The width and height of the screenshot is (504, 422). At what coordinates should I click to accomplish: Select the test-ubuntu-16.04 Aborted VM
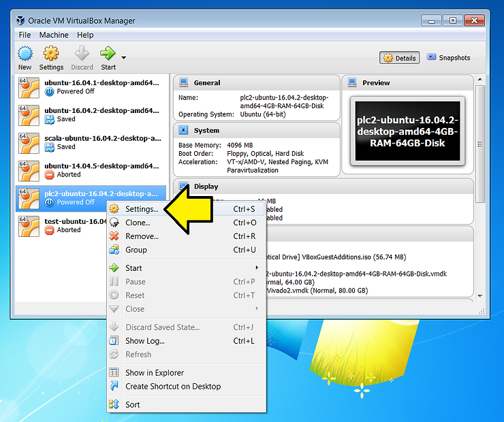click(x=61, y=226)
